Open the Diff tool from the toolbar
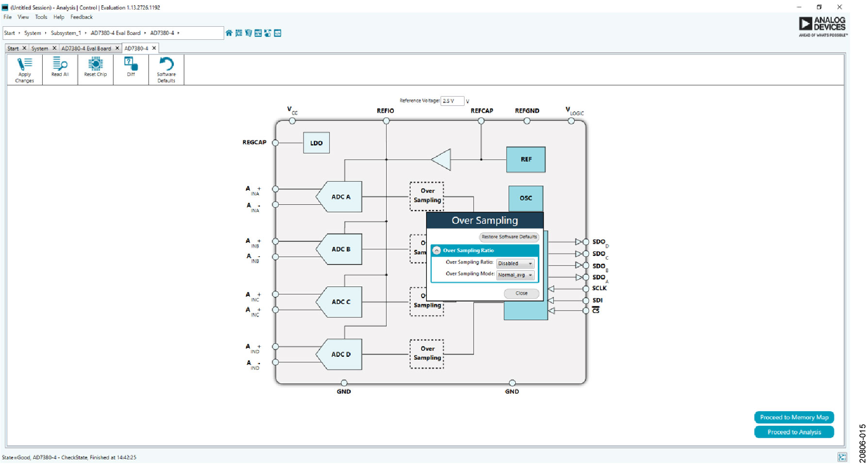Image resolution: width=868 pixels, height=464 pixels. point(130,68)
